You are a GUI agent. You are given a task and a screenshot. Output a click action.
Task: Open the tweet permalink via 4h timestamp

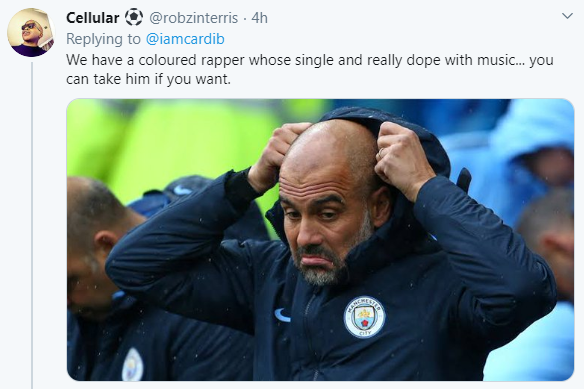pyautogui.click(x=259, y=18)
